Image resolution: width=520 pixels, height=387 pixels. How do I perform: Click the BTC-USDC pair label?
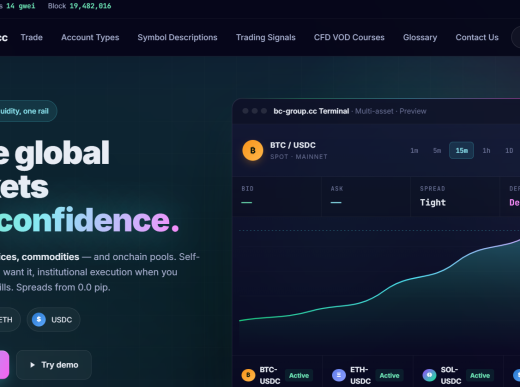(x=270, y=375)
